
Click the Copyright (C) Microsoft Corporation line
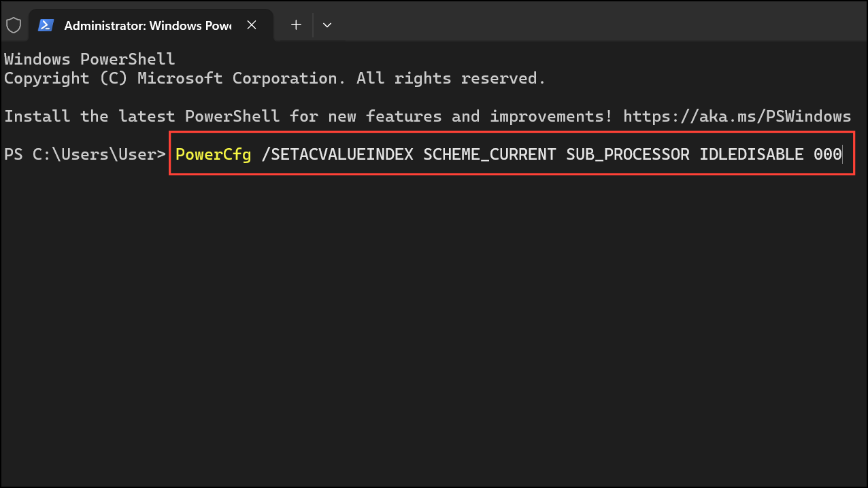click(275, 78)
